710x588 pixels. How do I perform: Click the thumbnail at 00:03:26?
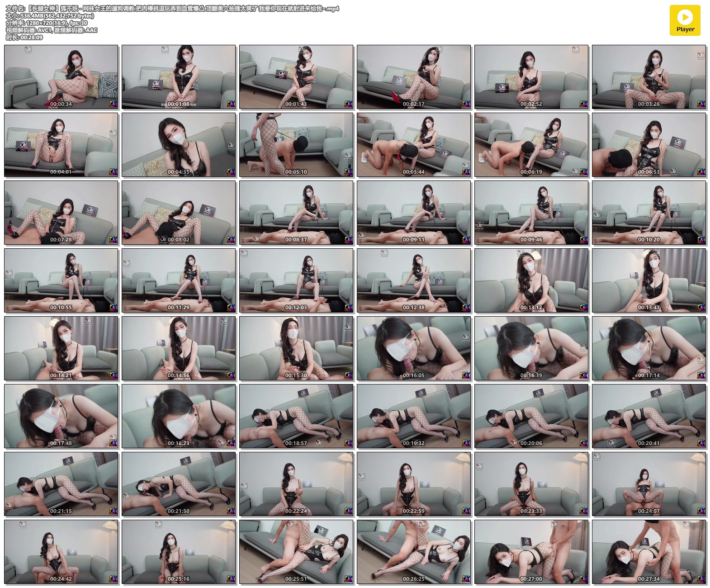coord(649,77)
